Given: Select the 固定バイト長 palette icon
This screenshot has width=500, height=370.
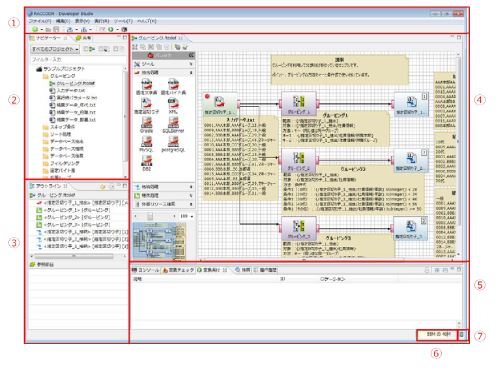Looking at the screenshot, I should click(173, 87).
